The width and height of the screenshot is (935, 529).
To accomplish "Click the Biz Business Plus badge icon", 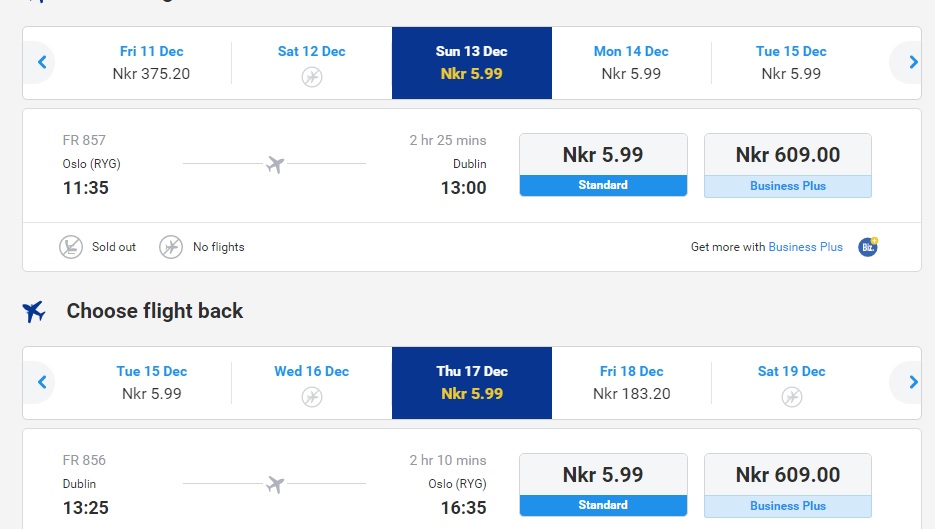I will [x=868, y=246].
